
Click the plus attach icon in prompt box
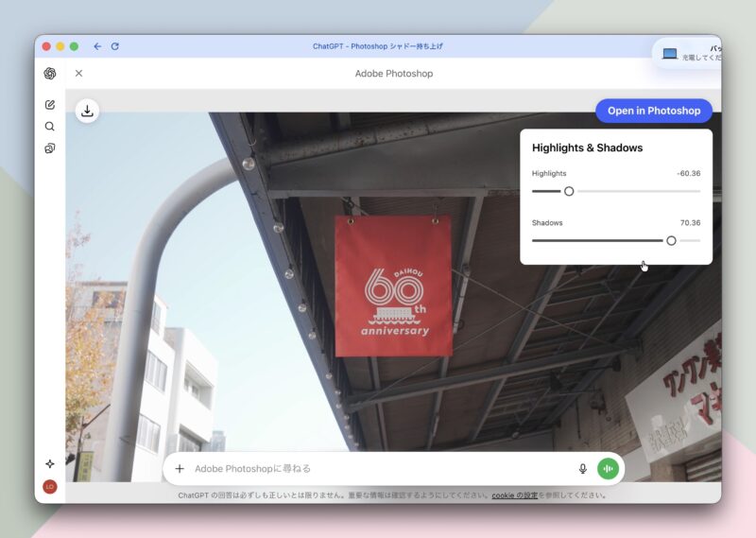[180, 468]
